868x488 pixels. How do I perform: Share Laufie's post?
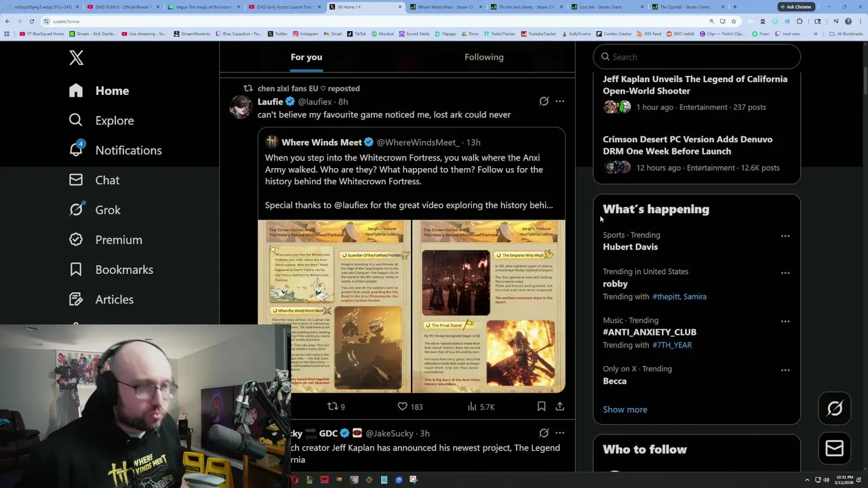click(x=559, y=407)
